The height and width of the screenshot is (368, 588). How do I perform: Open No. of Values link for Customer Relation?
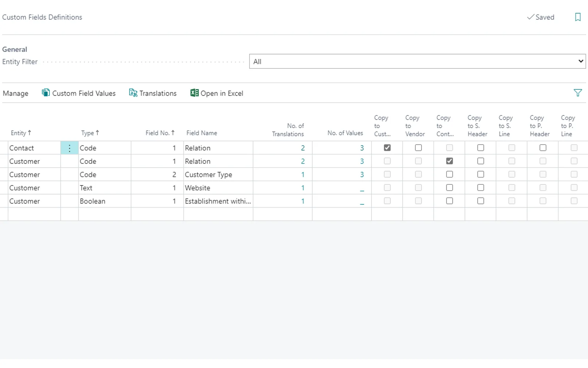[362, 161]
